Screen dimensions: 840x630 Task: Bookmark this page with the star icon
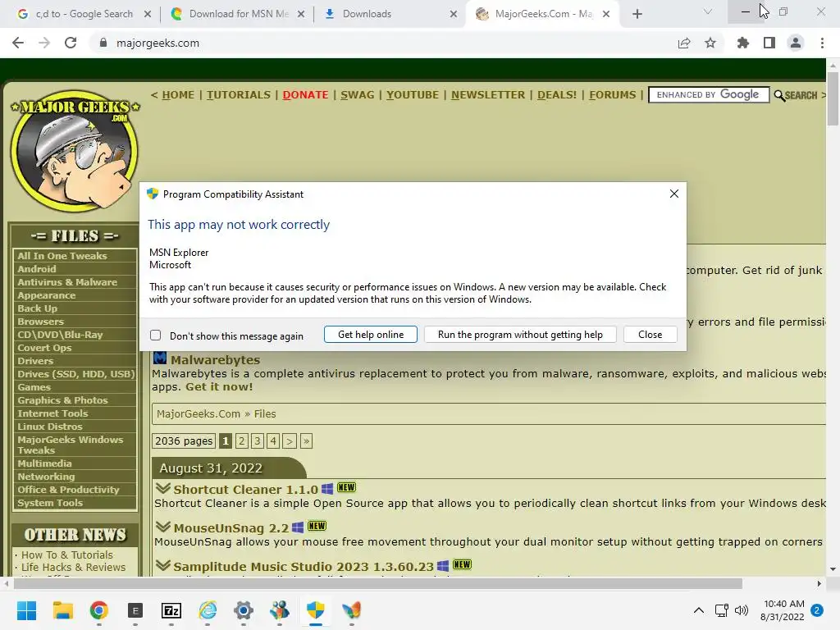710,43
